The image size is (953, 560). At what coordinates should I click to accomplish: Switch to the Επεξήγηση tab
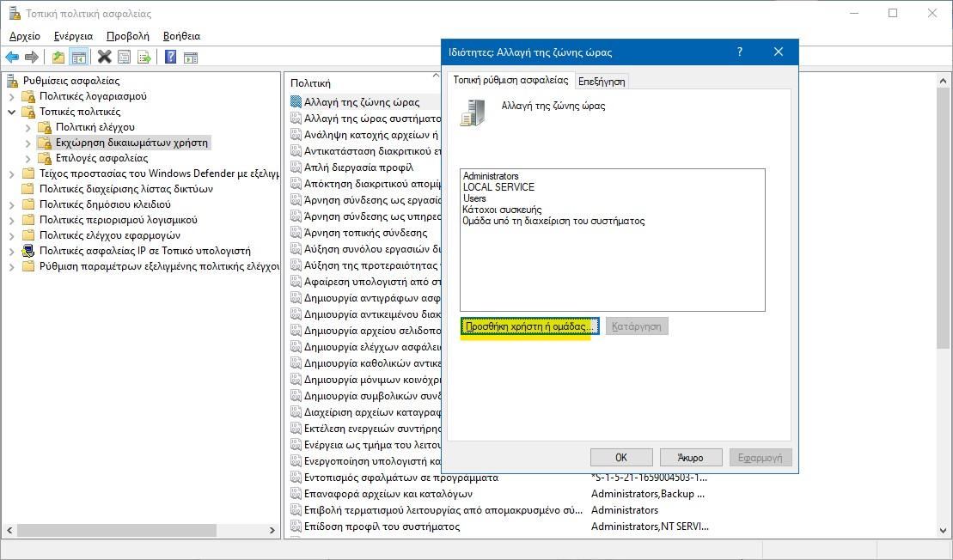click(x=602, y=82)
